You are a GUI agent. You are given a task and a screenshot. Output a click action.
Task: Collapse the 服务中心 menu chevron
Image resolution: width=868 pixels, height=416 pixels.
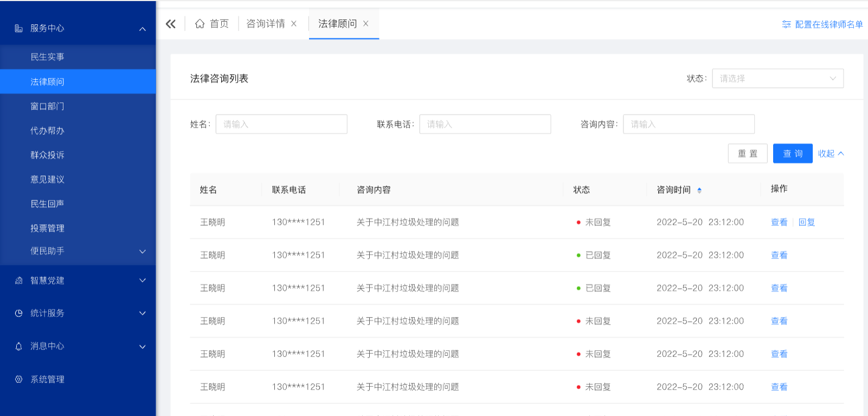(143, 29)
